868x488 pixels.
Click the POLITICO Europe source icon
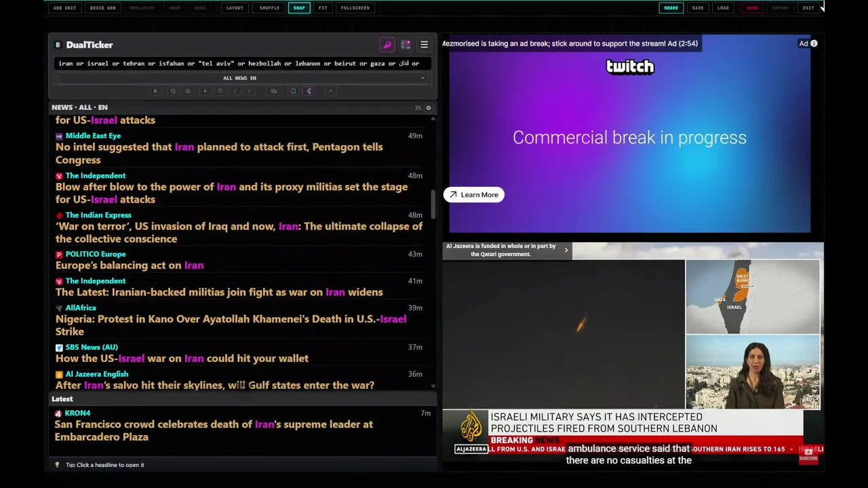coord(59,255)
